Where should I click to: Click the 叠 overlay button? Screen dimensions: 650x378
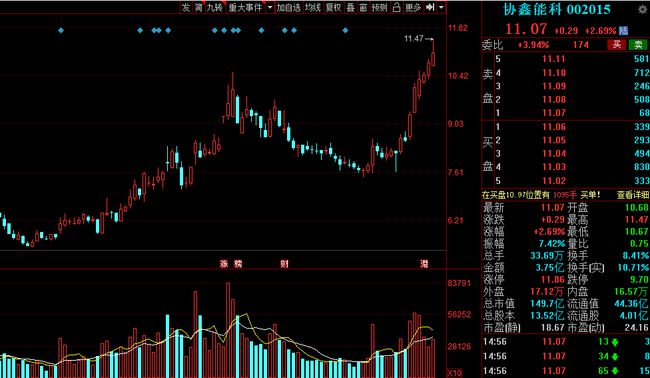(x=351, y=7)
